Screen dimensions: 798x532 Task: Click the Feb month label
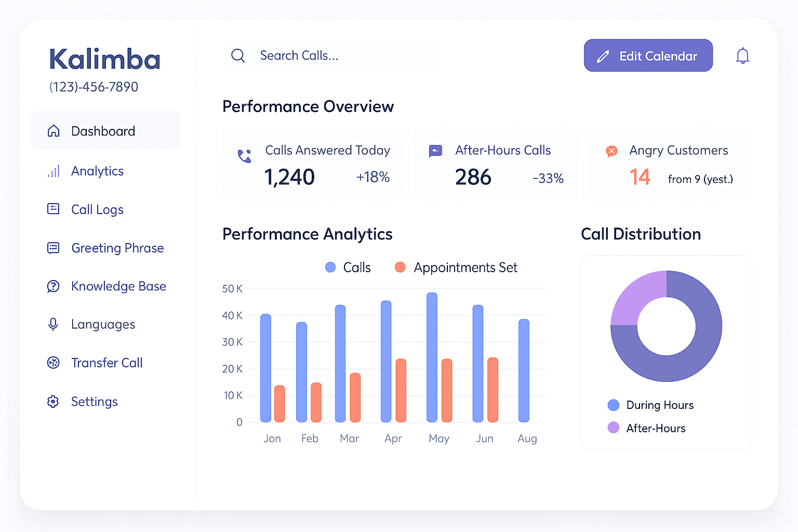click(310, 438)
